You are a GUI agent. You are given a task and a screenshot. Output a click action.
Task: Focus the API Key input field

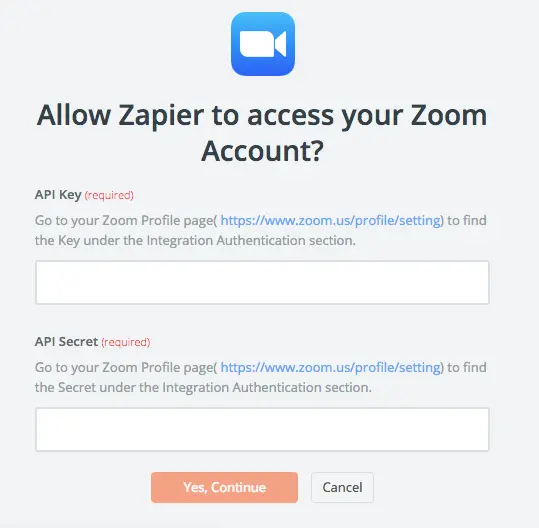262,283
